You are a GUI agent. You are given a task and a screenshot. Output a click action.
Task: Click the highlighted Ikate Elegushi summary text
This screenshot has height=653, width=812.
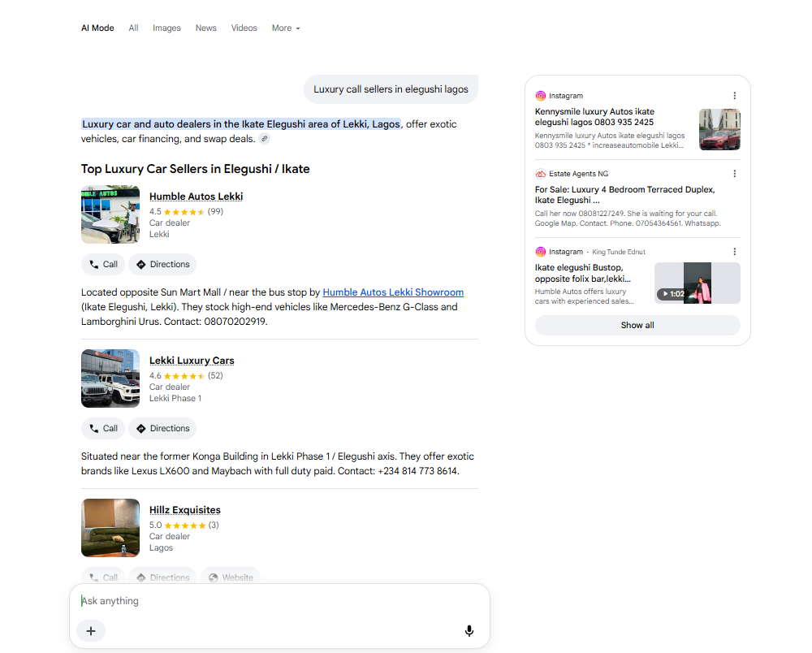coord(241,124)
